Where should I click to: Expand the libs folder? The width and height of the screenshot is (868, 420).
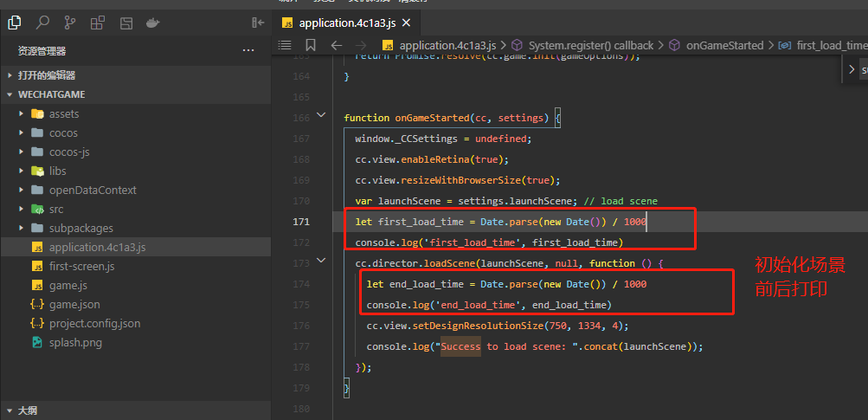[x=136, y=171]
